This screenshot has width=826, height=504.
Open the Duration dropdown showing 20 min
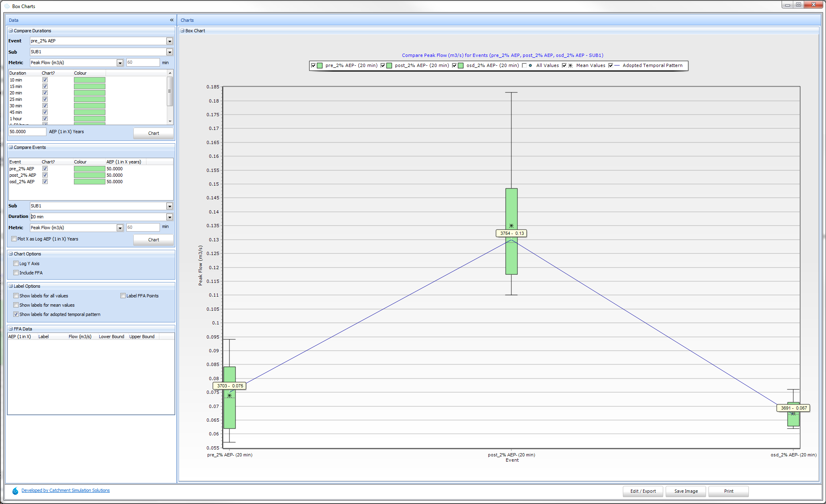[x=170, y=217]
